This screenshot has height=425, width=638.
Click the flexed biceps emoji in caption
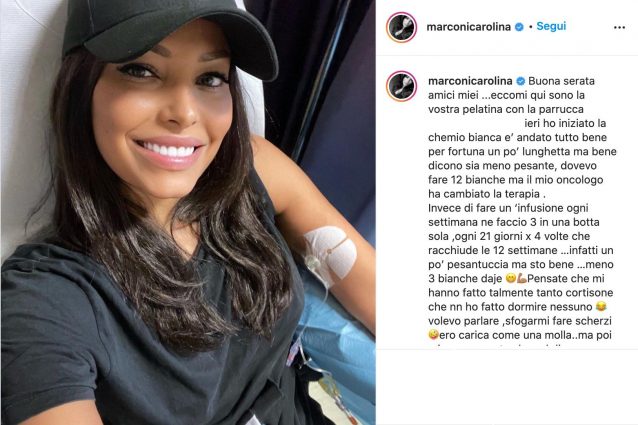522,279
